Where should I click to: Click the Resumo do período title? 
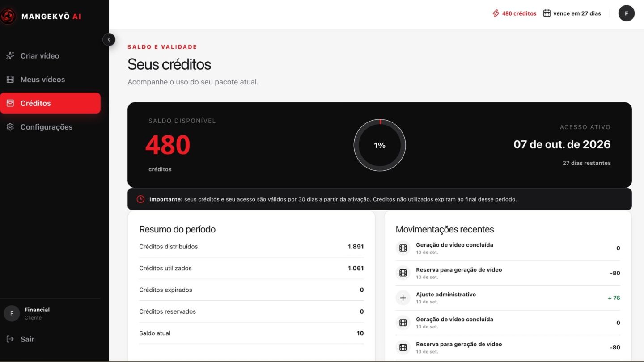tap(177, 229)
